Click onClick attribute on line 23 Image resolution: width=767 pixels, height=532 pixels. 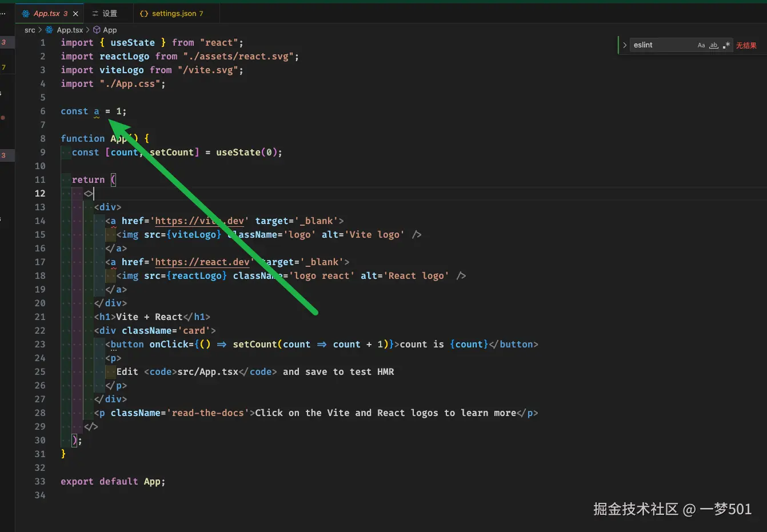pos(169,345)
